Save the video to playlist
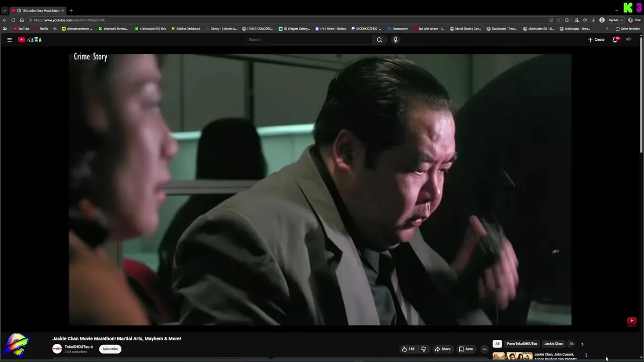 [x=466, y=349]
